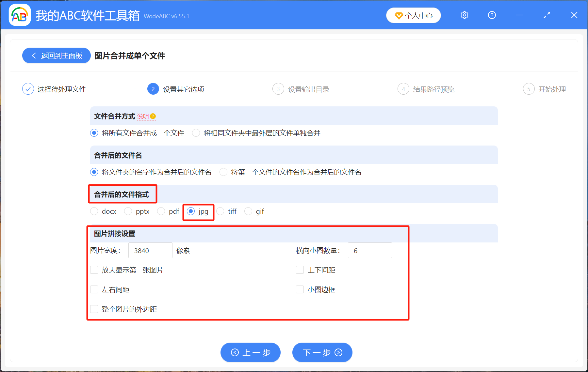
Task: Click the fullscreen expand icon
Action: point(546,15)
